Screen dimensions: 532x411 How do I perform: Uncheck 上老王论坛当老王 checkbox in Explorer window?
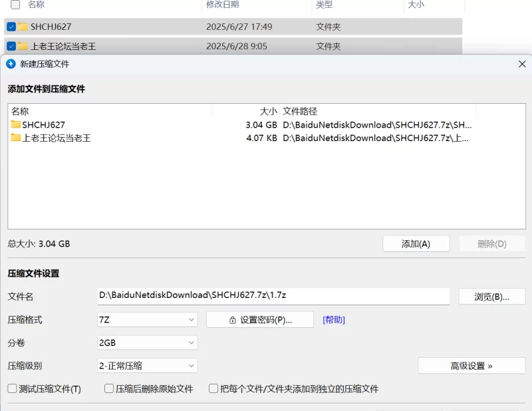pos(11,46)
